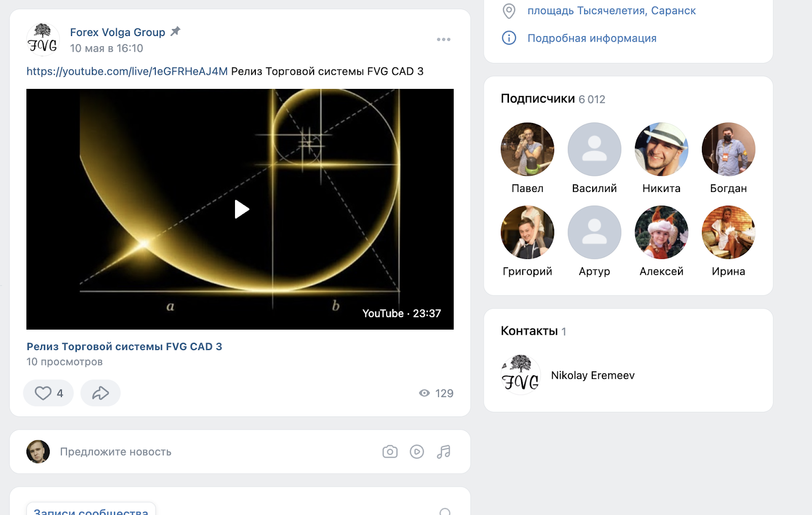The width and height of the screenshot is (812, 515).
Task: Open subscriber Богдан avatar
Action: point(728,149)
